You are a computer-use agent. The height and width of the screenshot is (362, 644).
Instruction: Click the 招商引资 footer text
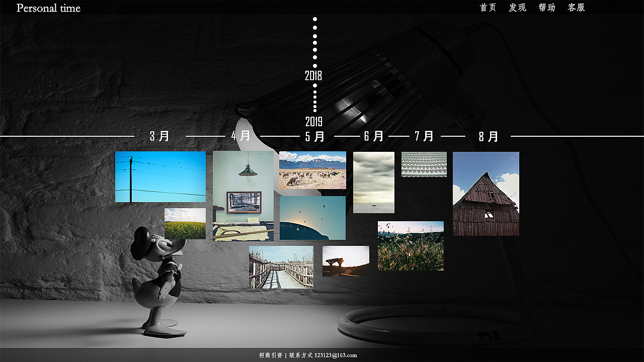[x=271, y=355]
